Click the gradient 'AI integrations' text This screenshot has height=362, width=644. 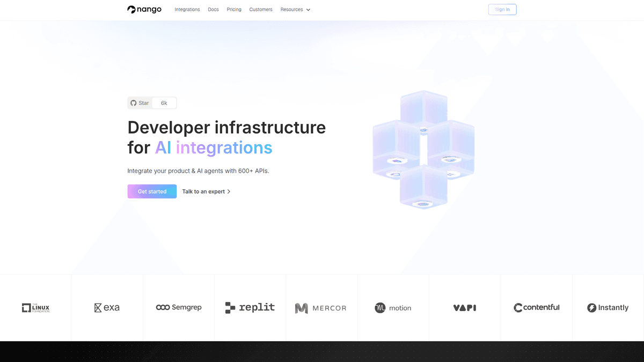pyautogui.click(x=214, y=148)
